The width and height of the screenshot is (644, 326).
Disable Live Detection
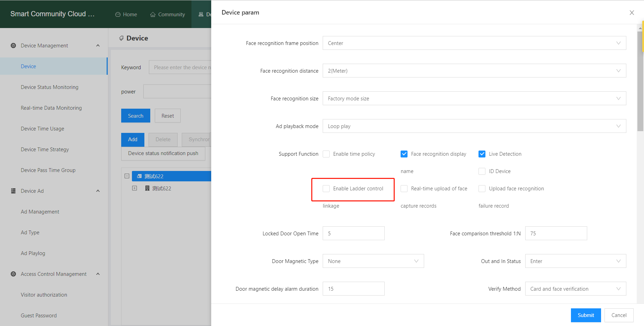(x=482, y=154)
